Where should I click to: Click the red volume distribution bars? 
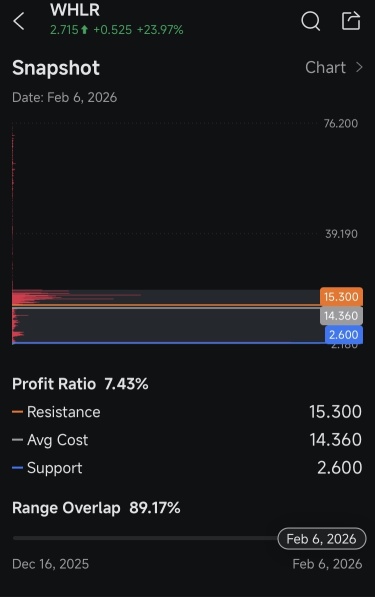pos(76,297)
